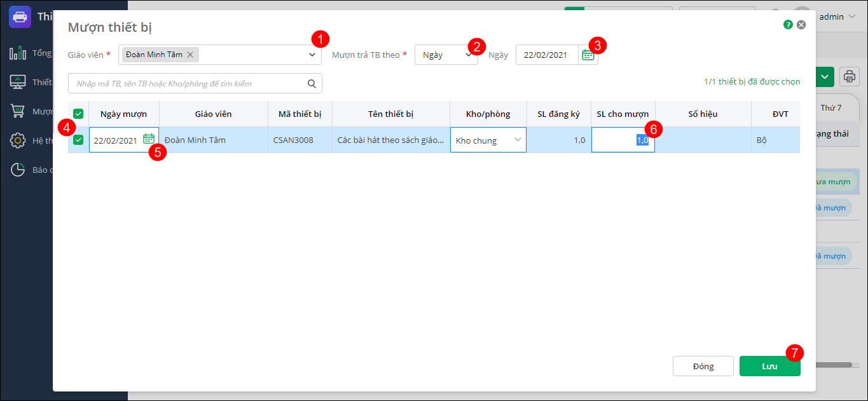Open the monitor device icon in the sidebar

pyautogui.click(x=18, y=82)
